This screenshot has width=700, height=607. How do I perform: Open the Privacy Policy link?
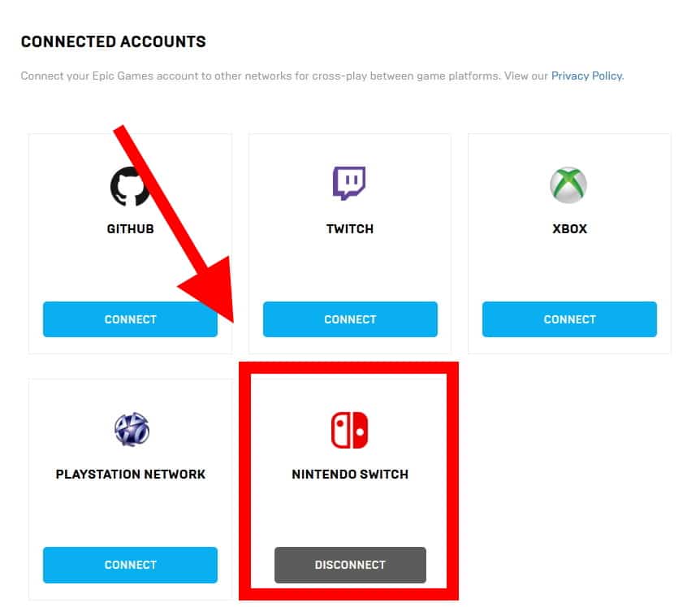click(586, 76)
